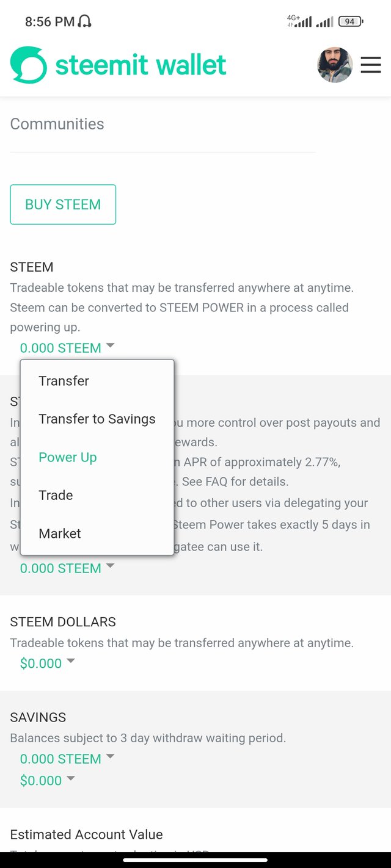This screenshot has height=868, width=391.
Task: Expand the Steem Dollars $0.000 dropdown
Action: pyautogui.click(x=48, y=664)
